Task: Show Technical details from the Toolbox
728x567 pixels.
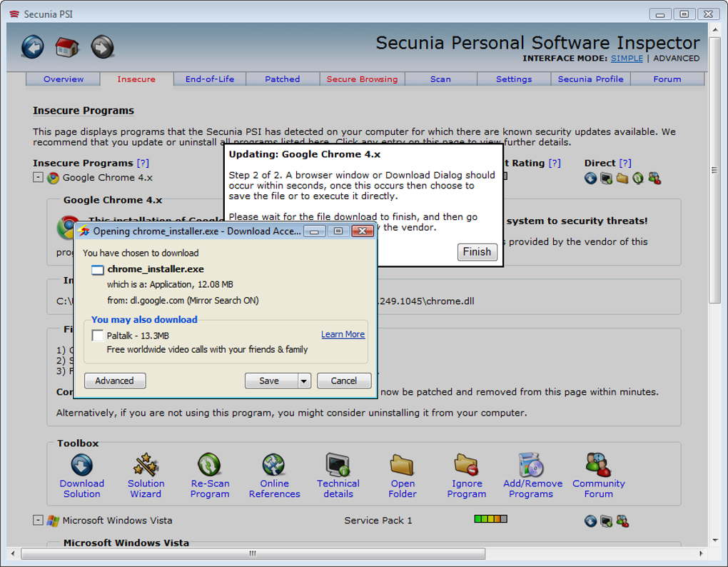Action: pos(338,476)
